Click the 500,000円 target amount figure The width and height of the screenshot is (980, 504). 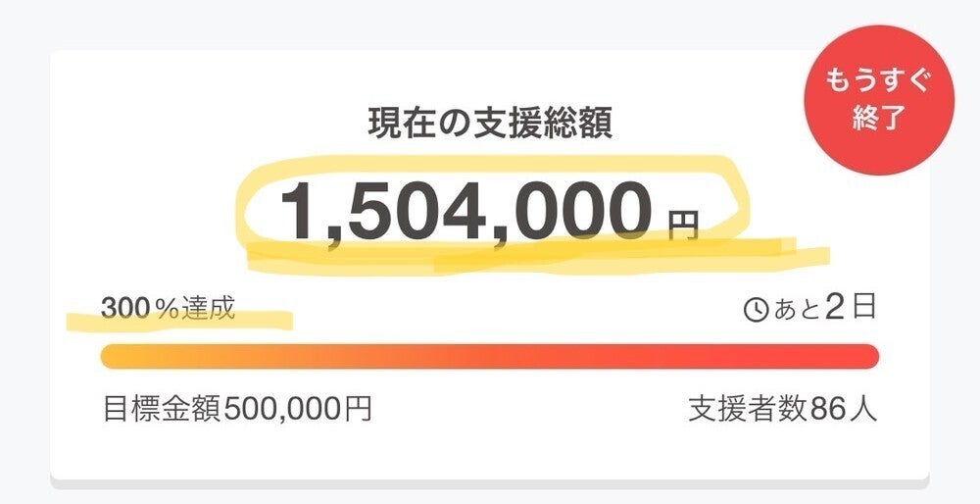pos(298,409)
